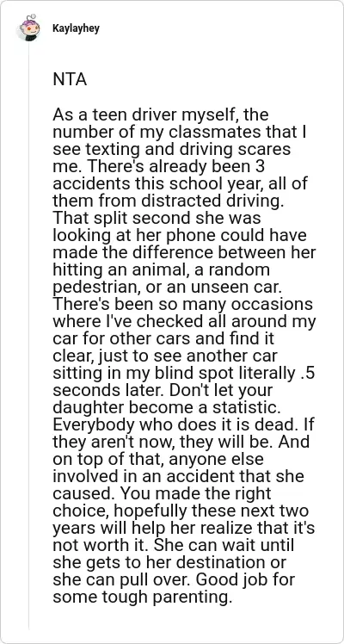Open the Kaylayhey user avatar icon

28,28
